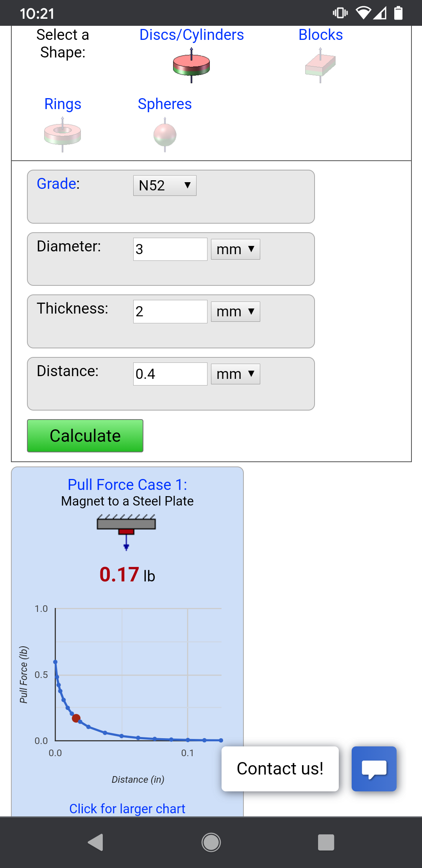Tap the Android back navigation icon
Image resolution: width=422 pixels, height=868 pixels.
point(96,842)
